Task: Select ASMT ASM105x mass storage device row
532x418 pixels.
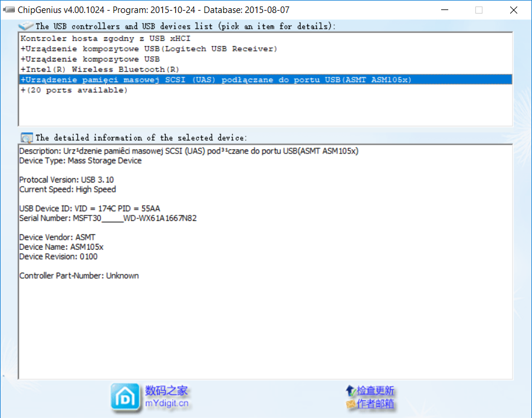Action: (265, 80)
